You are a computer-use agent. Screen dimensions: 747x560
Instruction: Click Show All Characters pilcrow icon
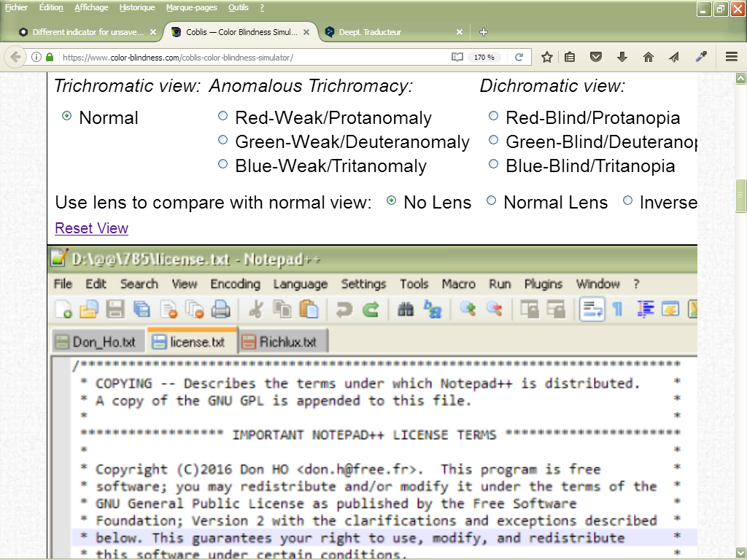click(x=618, y=309)
